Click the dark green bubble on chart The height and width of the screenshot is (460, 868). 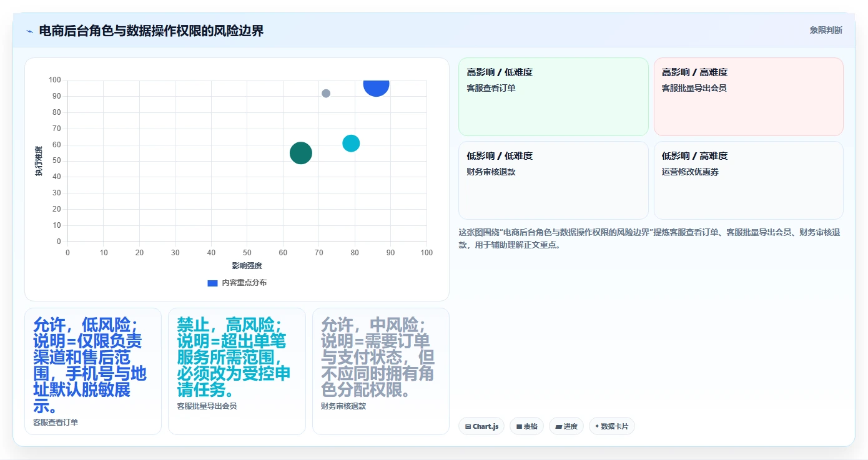(301, 153)
